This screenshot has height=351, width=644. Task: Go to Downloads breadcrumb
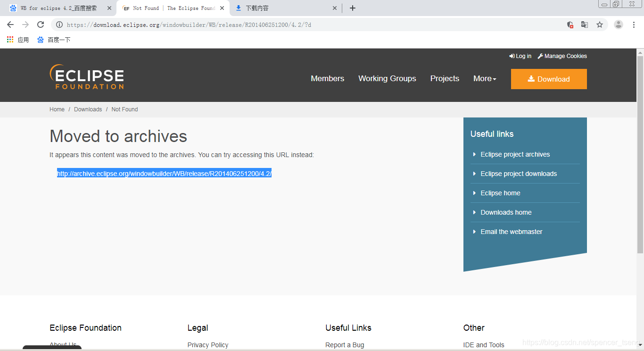click(88, 109)
